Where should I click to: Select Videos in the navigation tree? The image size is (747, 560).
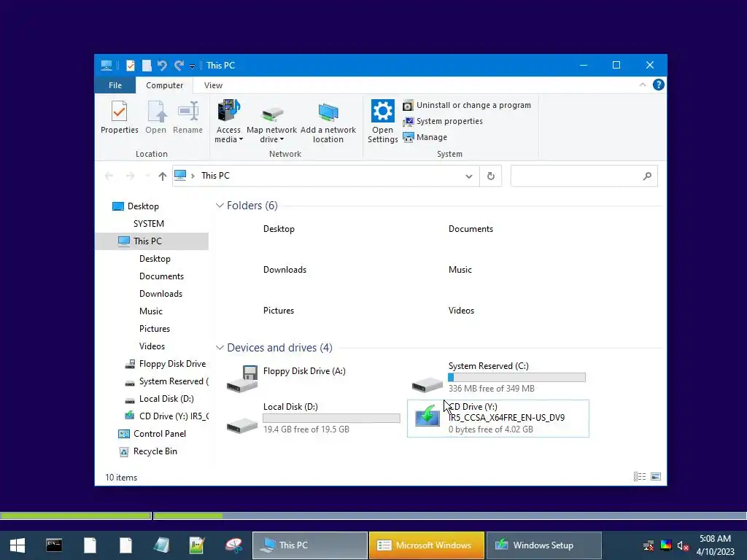click(152, 346)
